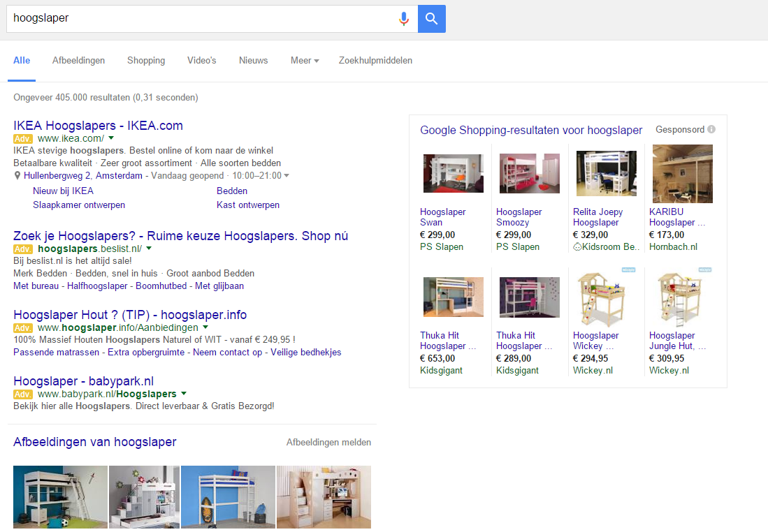Viewport: 768px width, 532px height.
Task: Expand the dropdown arrow next to www.ikea.com
Action: [x=111, y=138]
